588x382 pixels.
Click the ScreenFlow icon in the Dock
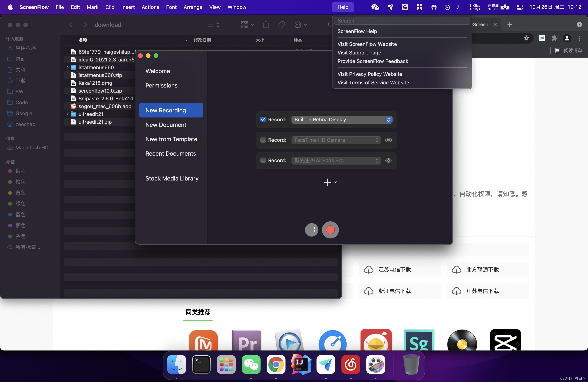point(375,365)
